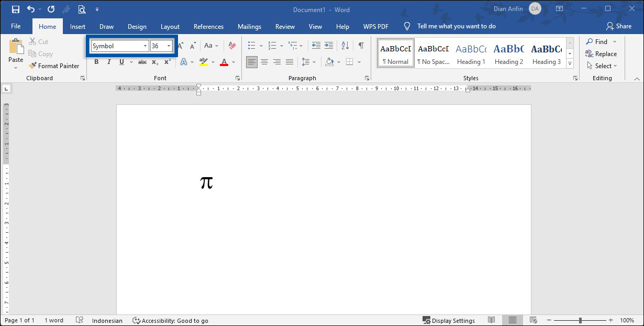Apply strikethrough formatting
This screenshot has width=644, height=326.
[142, 62]
